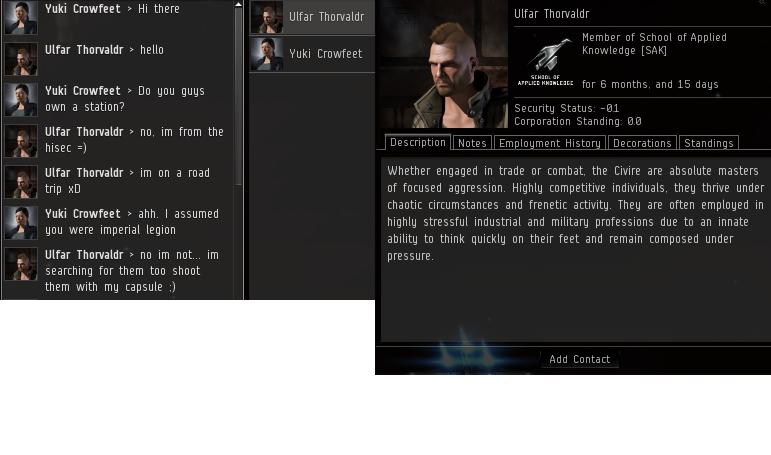
Task: Select Yuki Crowfeet name in member list
Action: (326, 54)
